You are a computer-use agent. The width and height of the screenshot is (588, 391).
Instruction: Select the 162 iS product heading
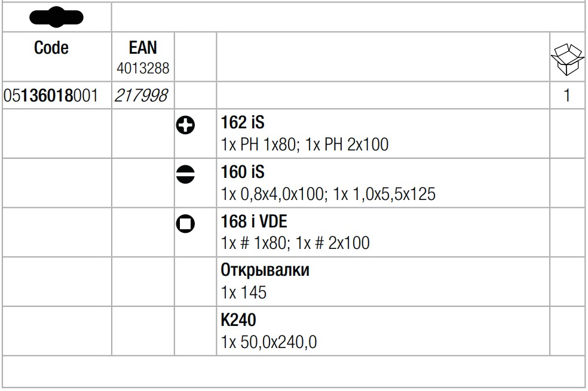pyautogui.click(x=243, y=122)
